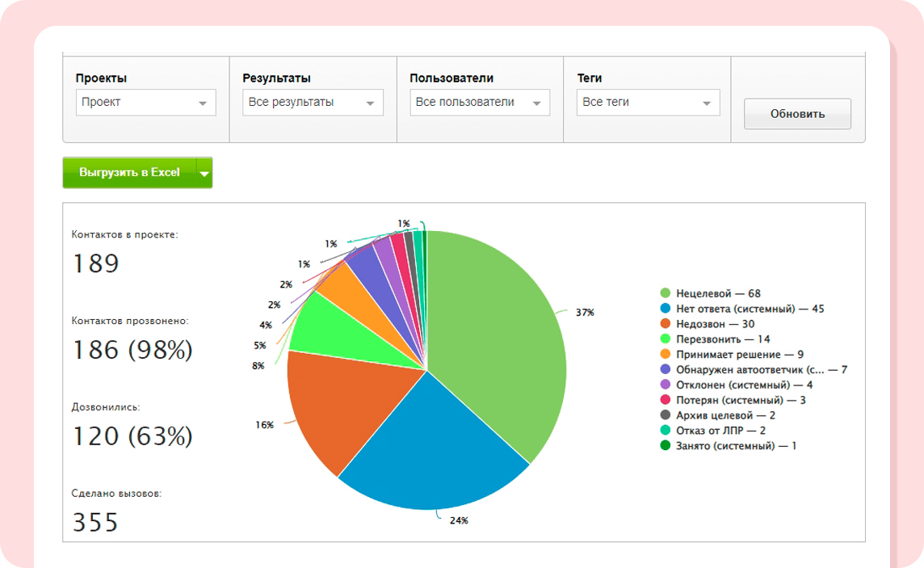Click the '37%' pie chart label

585,313
